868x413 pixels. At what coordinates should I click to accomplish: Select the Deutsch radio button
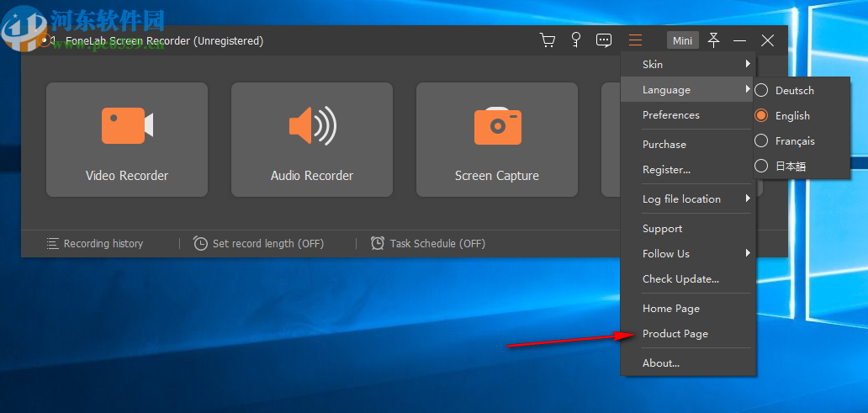click(x=762, y=90)
